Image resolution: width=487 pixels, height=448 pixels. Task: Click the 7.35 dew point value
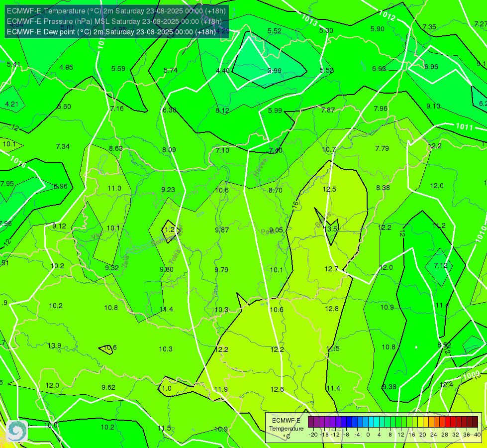pyautogui.click(x=429, y=27)
